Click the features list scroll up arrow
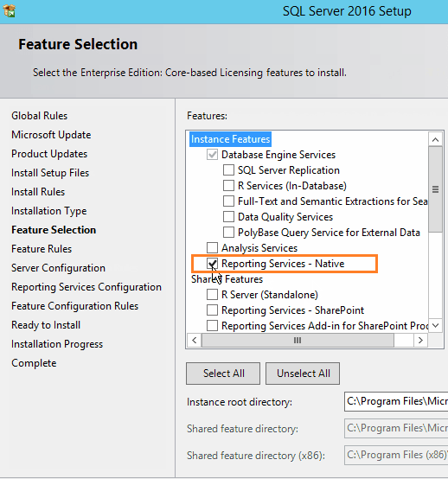Image resolution: width=448 pixels, height=479 pixels. click(436, 140)
